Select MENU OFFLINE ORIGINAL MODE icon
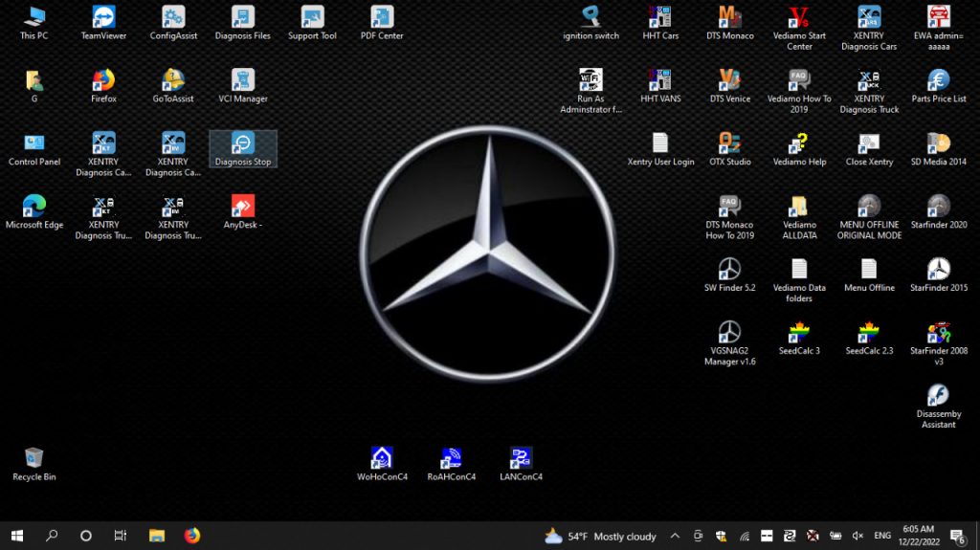This screenshot has width=980, height=550. pyautogui.click(x=869, y=217)
